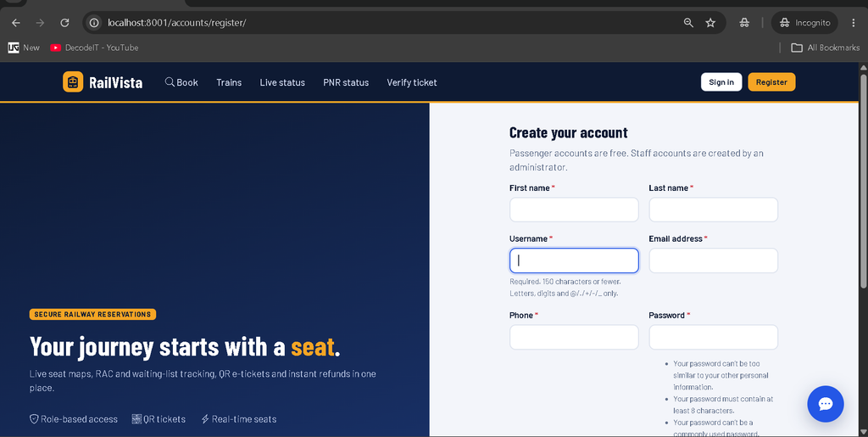
Task: Open DecodeIT - YouTube bookmark
Action: tap(94, 48)
